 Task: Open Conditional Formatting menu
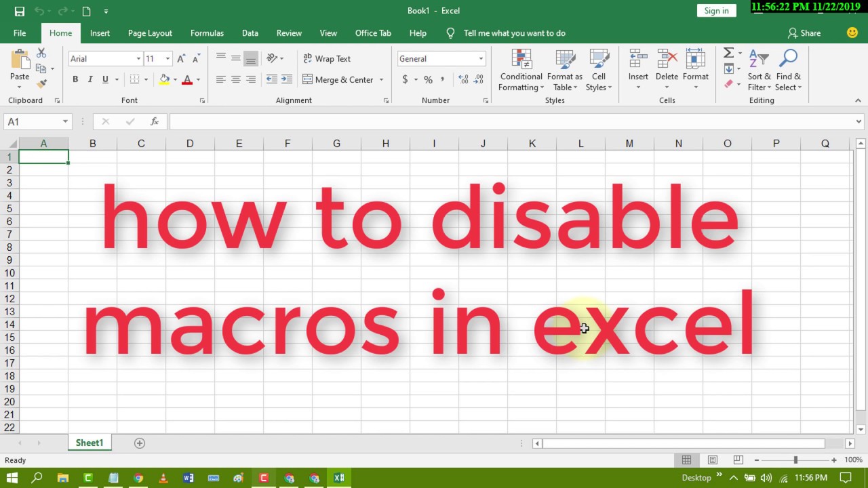(x=521, y=70)
